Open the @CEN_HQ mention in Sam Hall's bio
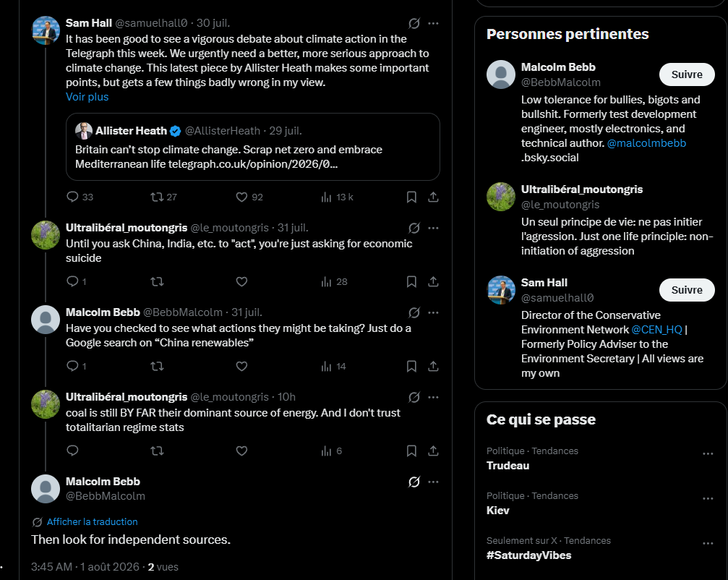The height and width of the screenshot is (580, 728). pyautogui.click(x=656, y=330)
